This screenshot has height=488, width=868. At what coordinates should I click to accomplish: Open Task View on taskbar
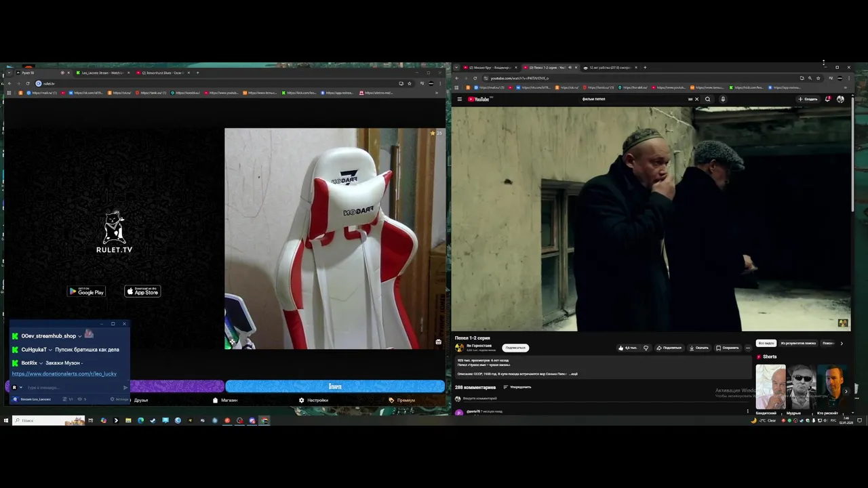pos(90,420)
